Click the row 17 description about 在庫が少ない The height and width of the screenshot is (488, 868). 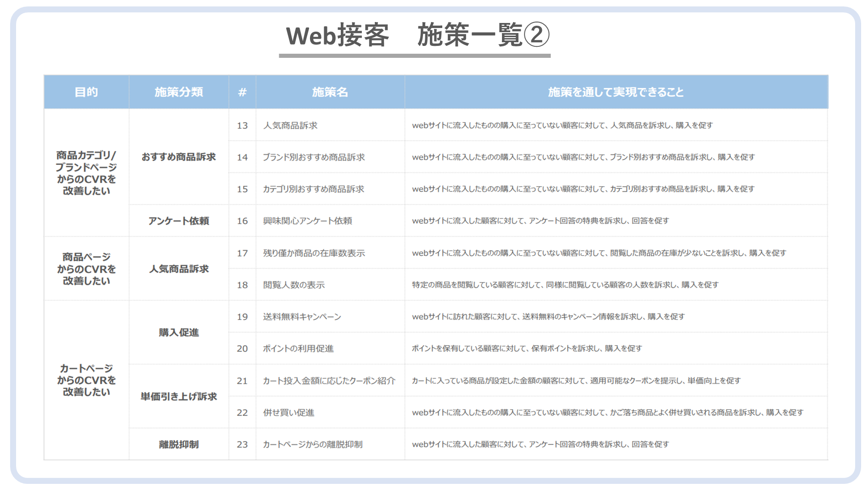tap(599, 253)
